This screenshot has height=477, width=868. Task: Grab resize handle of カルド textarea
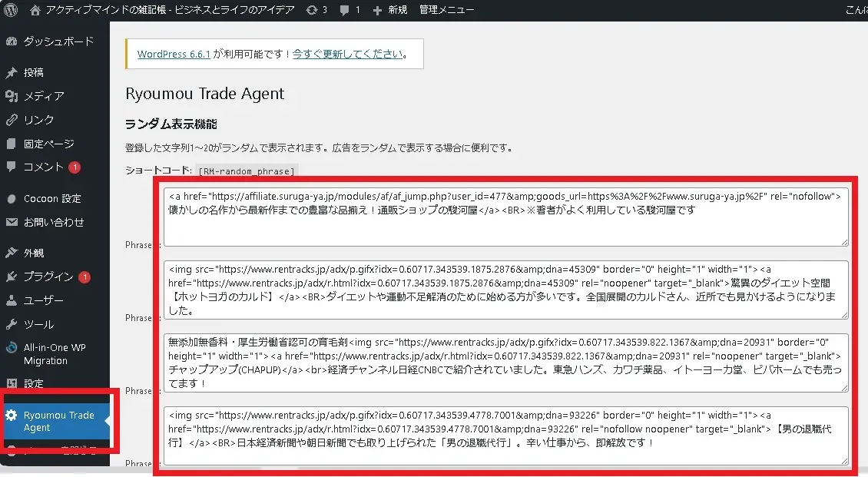pyautogui.click(x=844, y=315)
